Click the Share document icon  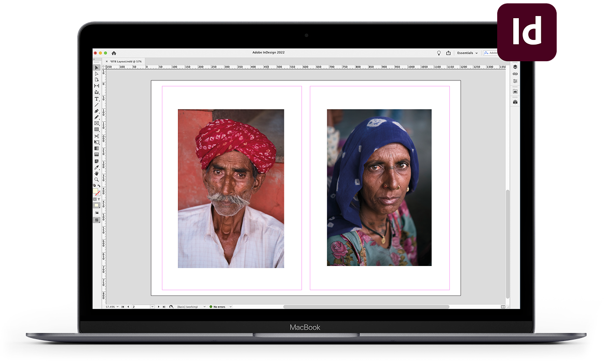coord(448,53)
